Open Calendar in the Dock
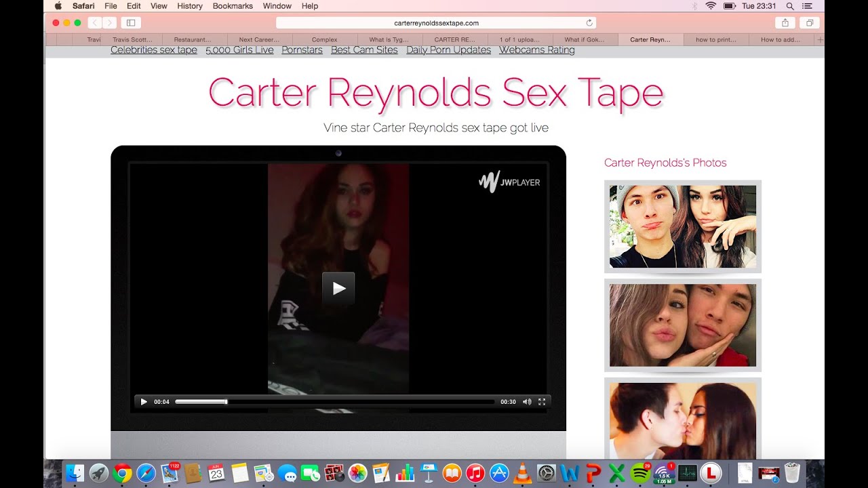868x488 pixels. click(216, 473)
